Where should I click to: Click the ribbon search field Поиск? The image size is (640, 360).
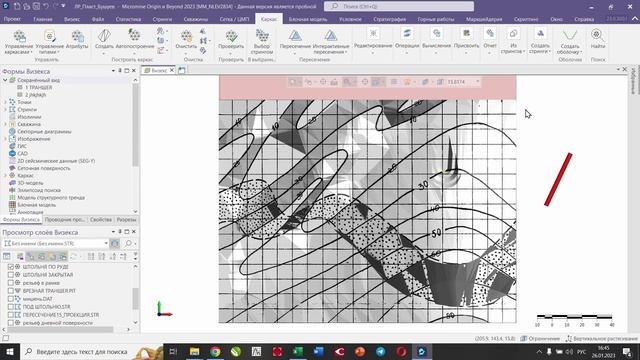pyautogui.click(x=399, y=6)
